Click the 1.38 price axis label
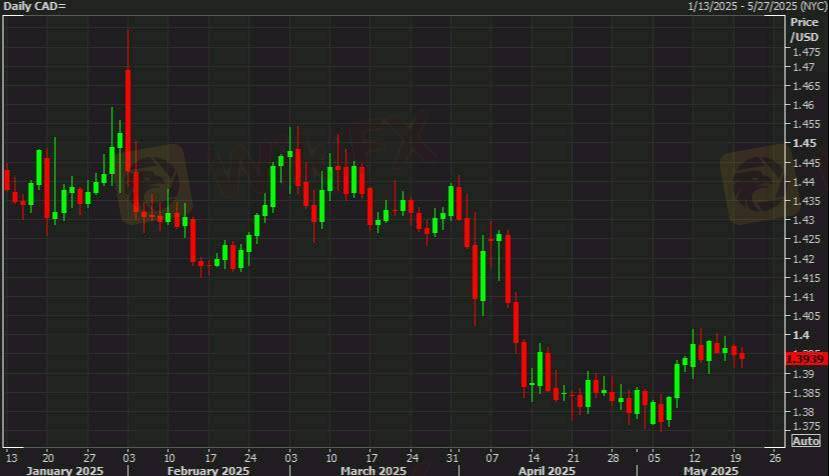This screenshot has height=476, width=829. 804,411
